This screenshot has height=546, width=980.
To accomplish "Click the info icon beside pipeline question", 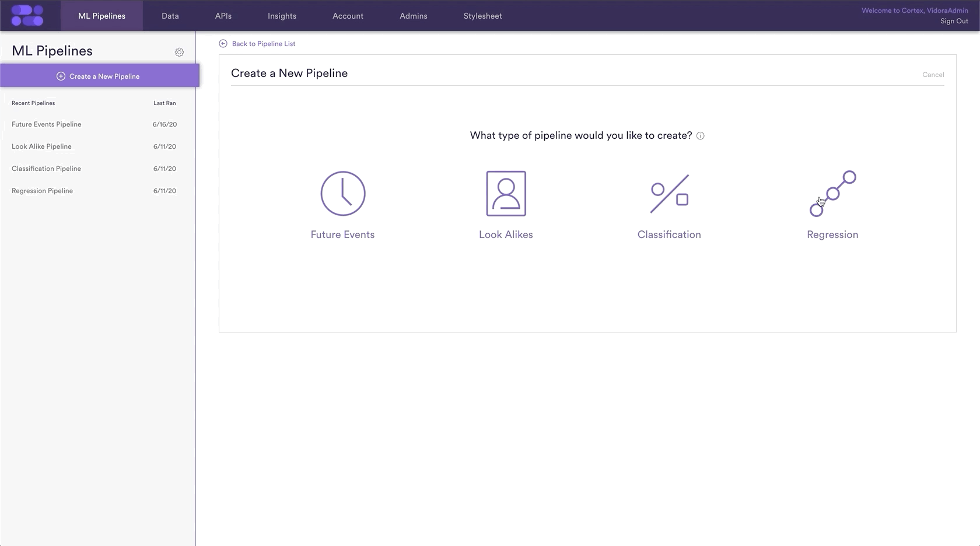I will click(701, 136).
